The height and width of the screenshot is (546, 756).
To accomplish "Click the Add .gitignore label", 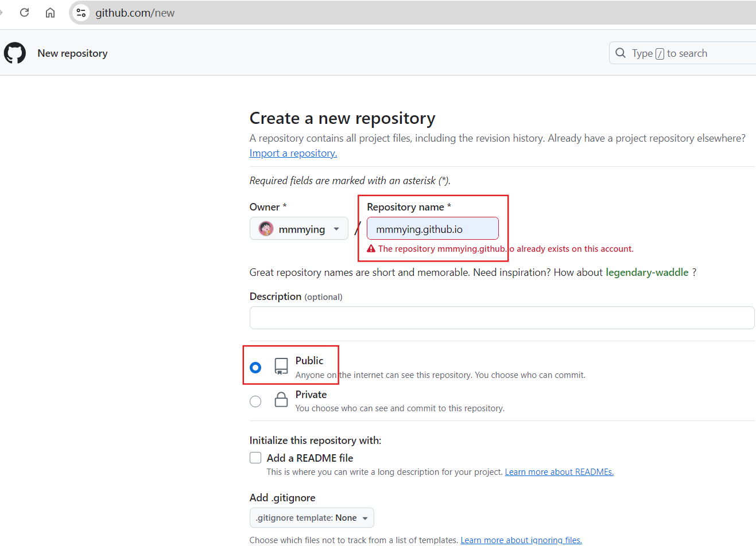I will tap(282, 498).
